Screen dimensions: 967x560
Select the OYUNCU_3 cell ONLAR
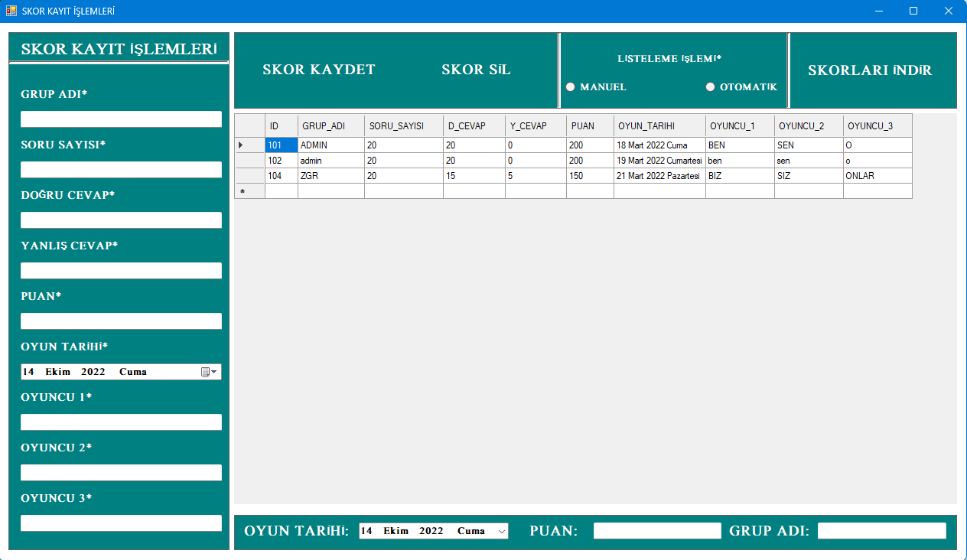[877, 176]
